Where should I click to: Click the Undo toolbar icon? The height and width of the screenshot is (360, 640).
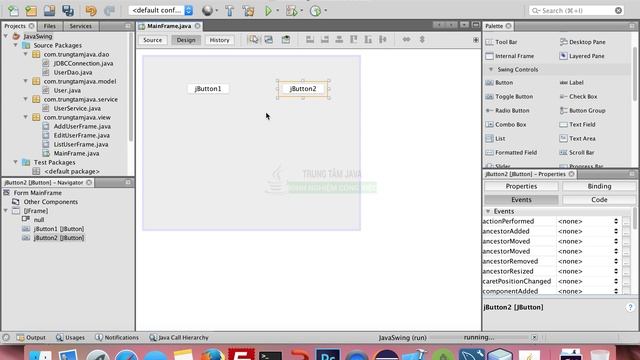click(x=91, y=11)
